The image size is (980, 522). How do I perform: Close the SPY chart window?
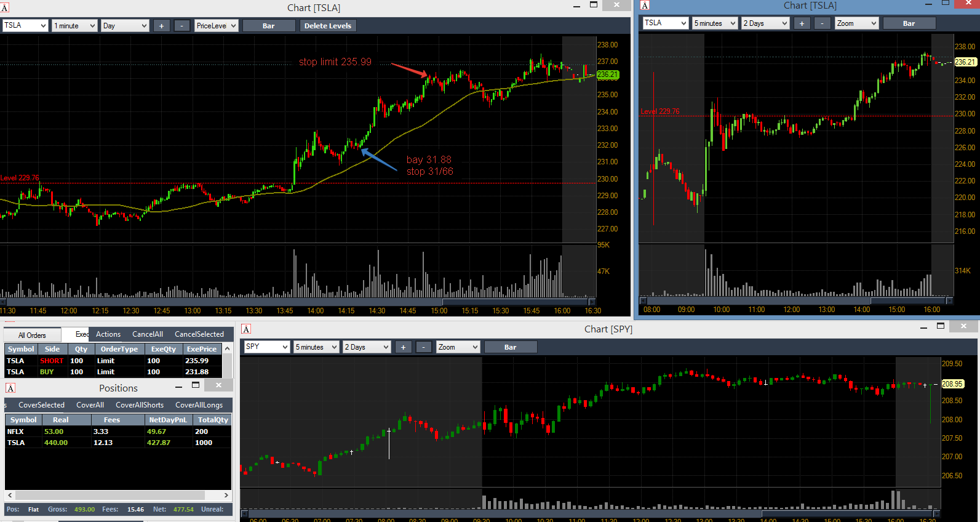click(963, 326)
